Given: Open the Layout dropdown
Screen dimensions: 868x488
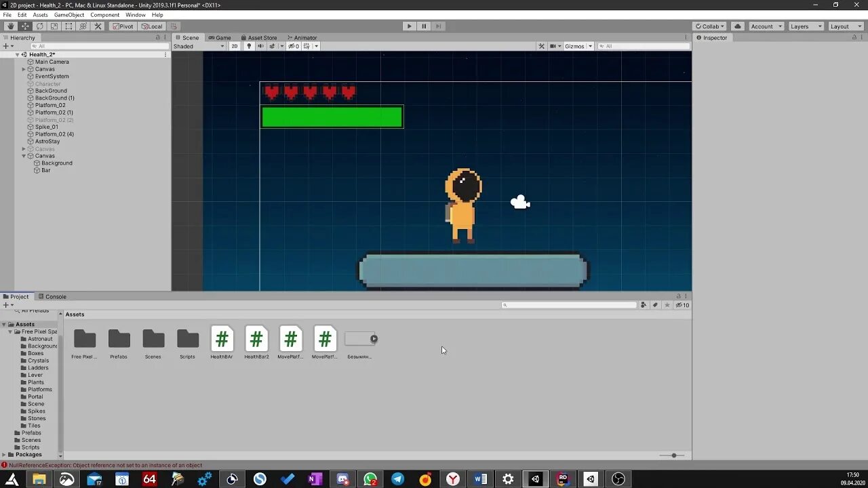Looking at the screenshot, I should tap(845, 26).
